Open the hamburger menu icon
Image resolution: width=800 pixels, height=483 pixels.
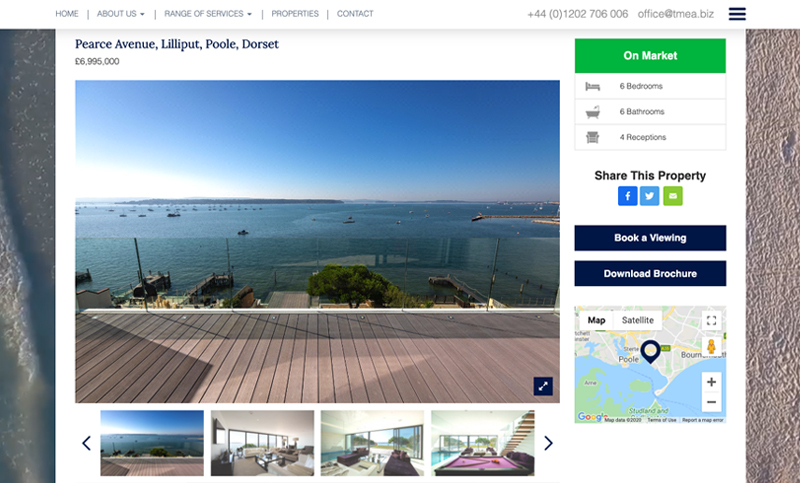coord(737,14)
